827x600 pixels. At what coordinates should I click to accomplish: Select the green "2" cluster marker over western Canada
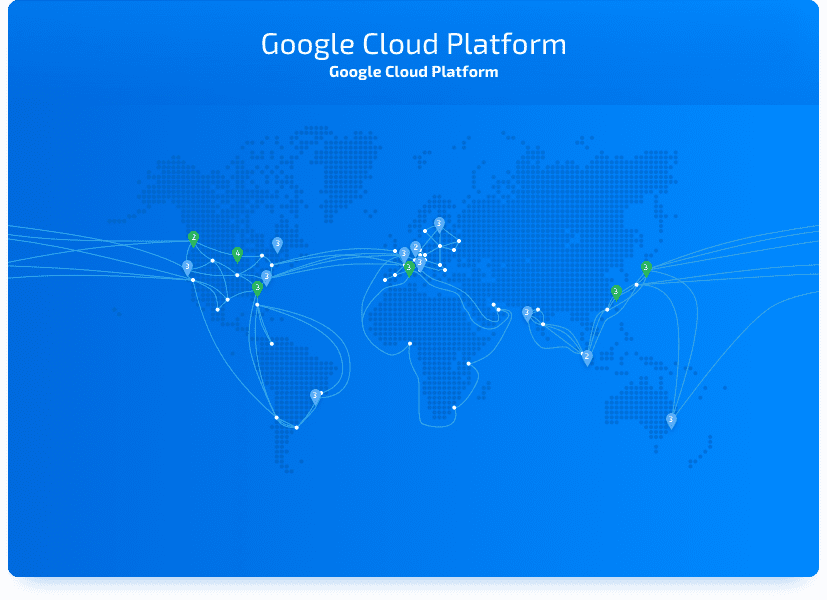tap(194, 237)
